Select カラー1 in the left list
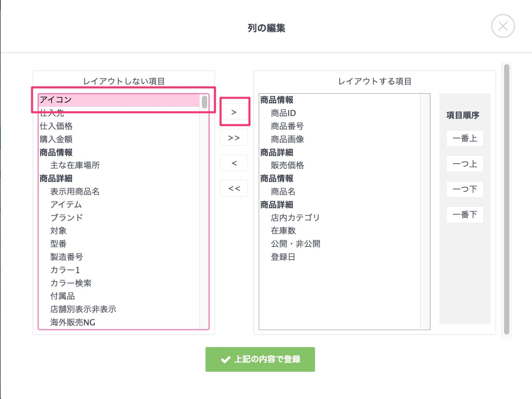532x399 pixels. [119, 270]
